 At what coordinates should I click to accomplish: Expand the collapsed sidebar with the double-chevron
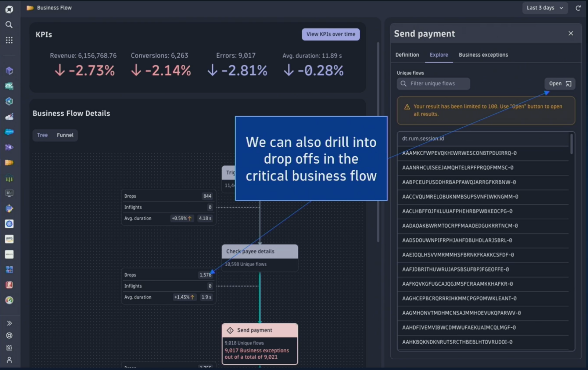click(x=9, y=323)
